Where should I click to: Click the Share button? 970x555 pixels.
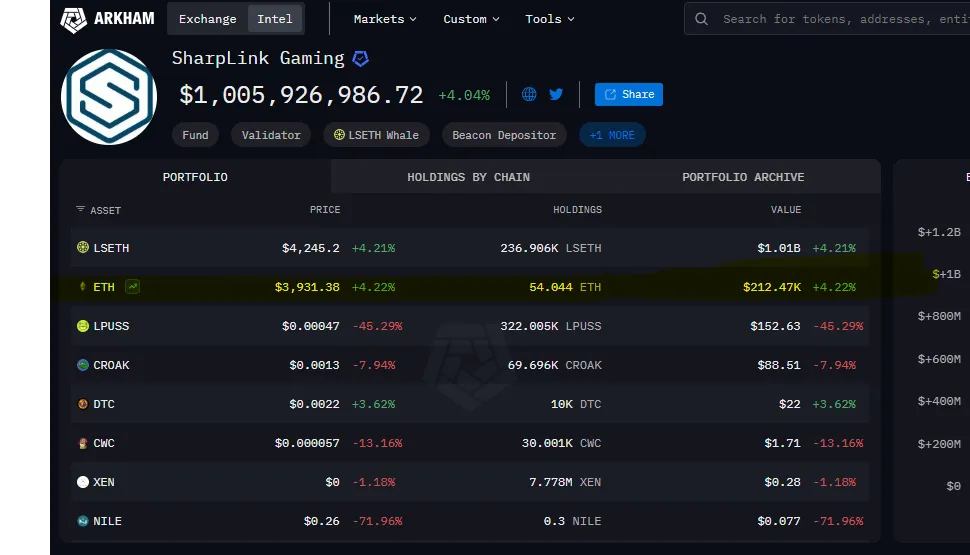(x=629, y=94)
